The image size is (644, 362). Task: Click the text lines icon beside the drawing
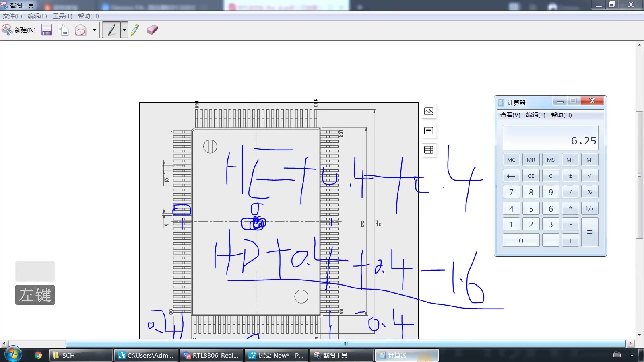pyautogui.click(x=429, y=131)
